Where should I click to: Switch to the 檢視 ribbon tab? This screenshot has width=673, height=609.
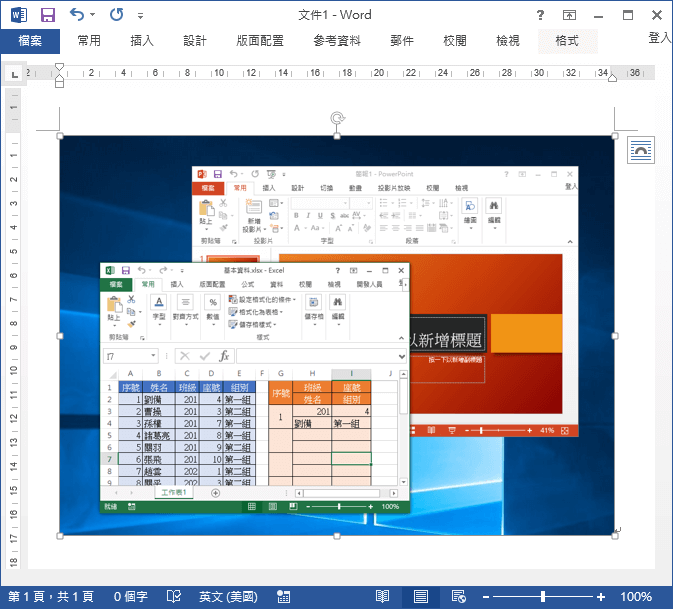(508, 41)
